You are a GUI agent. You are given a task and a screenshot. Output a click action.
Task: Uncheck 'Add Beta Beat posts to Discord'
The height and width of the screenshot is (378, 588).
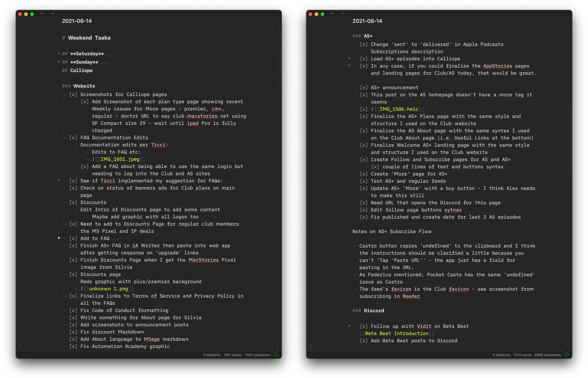pyautogui.click(x=364, y=341)
